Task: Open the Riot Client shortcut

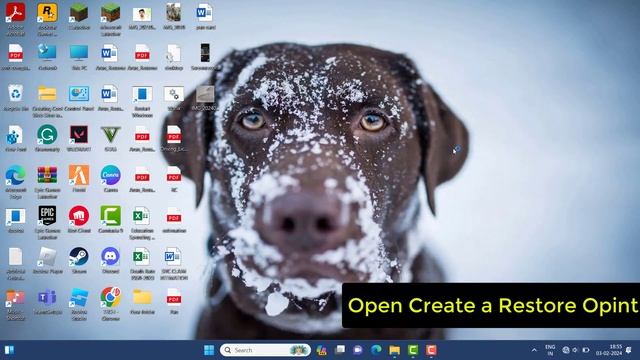Action: [x=79, y=216]
